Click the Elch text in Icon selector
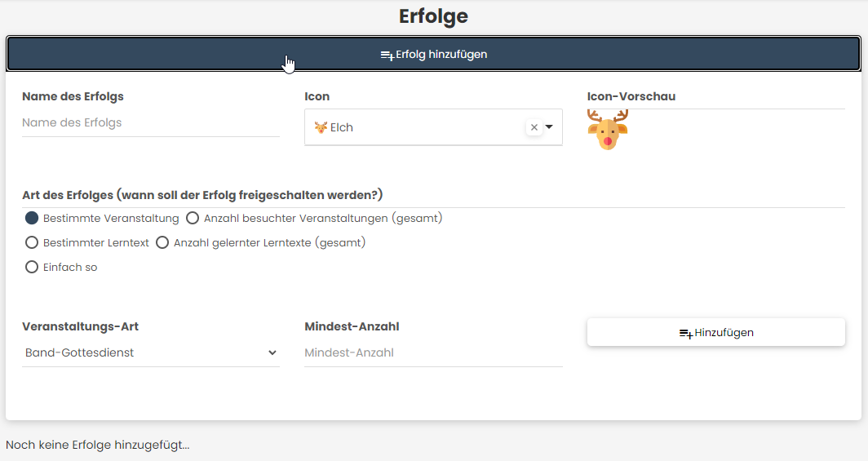Image resolution: width=868 pixels, height=461 pixels. tap(342, 127)
